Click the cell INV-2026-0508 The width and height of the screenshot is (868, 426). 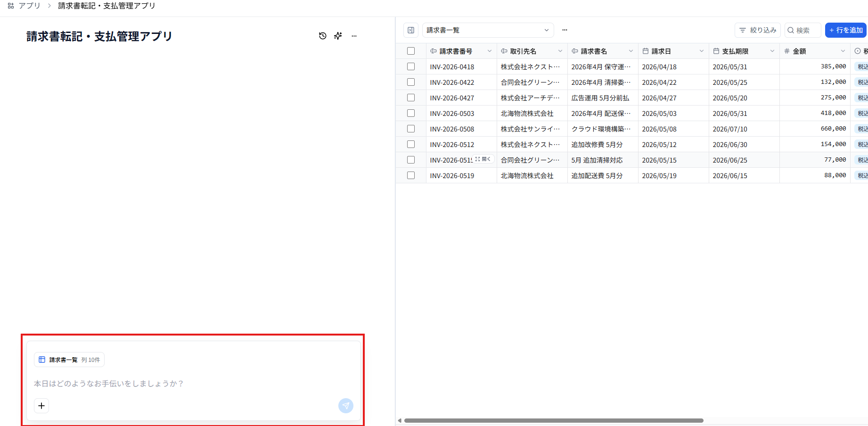pos(461,129)
